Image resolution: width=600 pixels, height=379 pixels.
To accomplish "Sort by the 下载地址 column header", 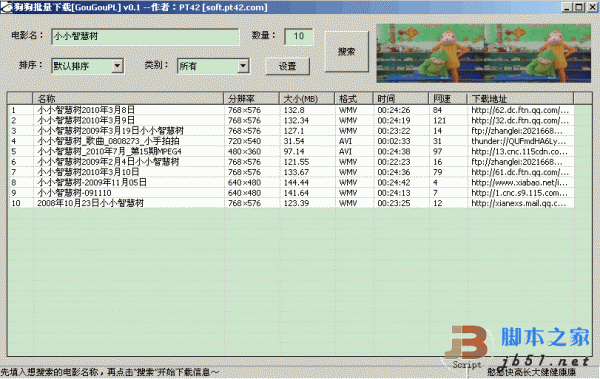I will pos(520,99).
